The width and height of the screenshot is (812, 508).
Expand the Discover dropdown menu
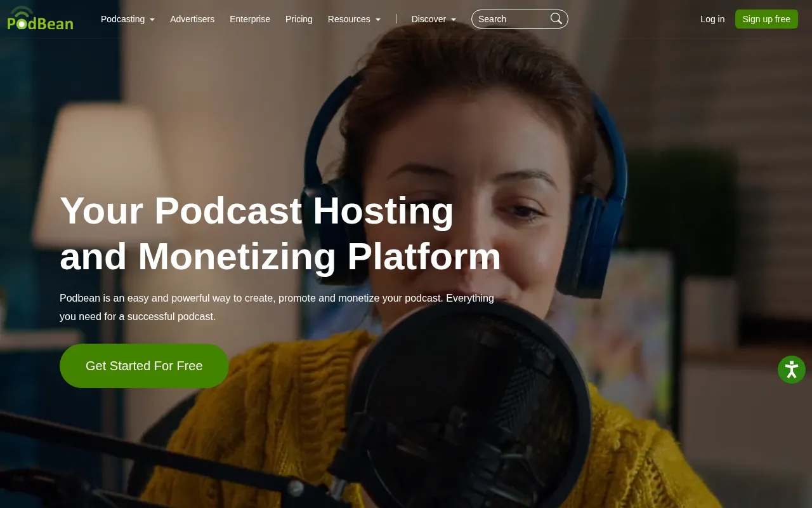click(x=434, y=19)
